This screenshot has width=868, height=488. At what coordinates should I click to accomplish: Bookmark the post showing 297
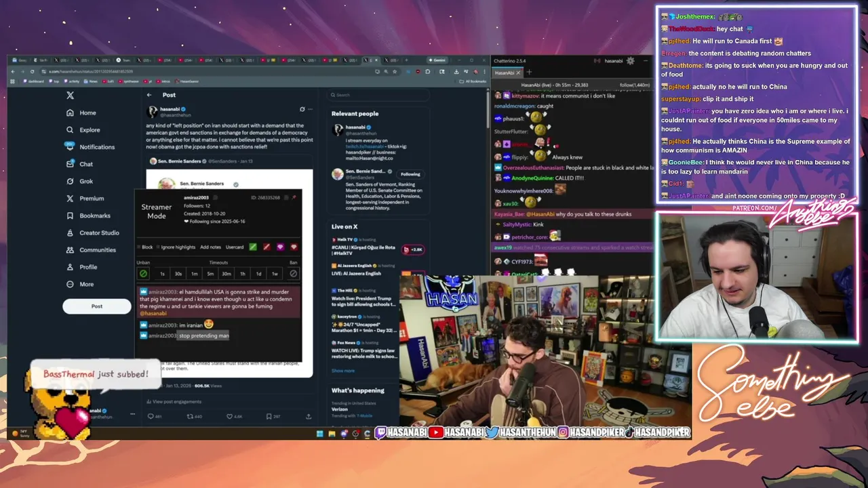coord(269,416)
